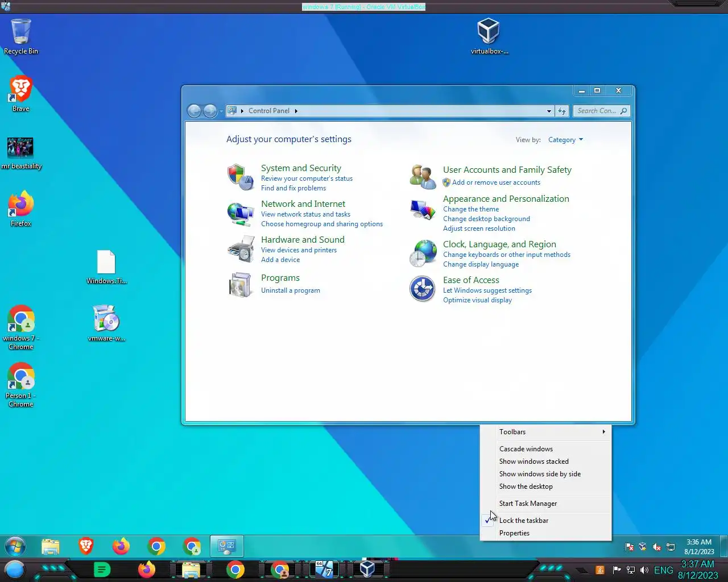Click the green notes app in the host taskbar
728x582 pixels.
click(x=101, y=569)
